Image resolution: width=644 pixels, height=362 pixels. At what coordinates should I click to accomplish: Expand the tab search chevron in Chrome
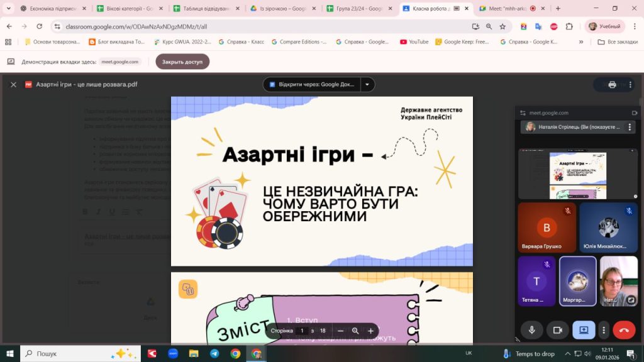[x=8, y=8]
